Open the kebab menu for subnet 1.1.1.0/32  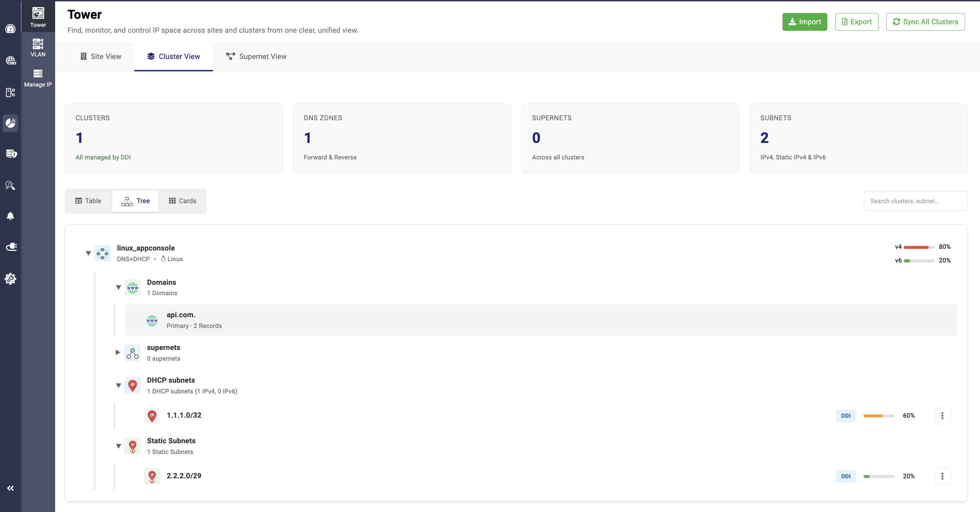pyautogui.click(x=942, y=415)
